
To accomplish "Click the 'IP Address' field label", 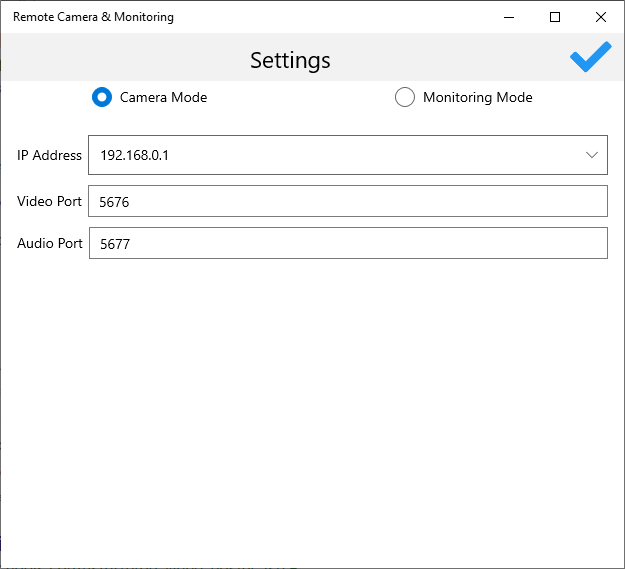I will pos(49,155).
